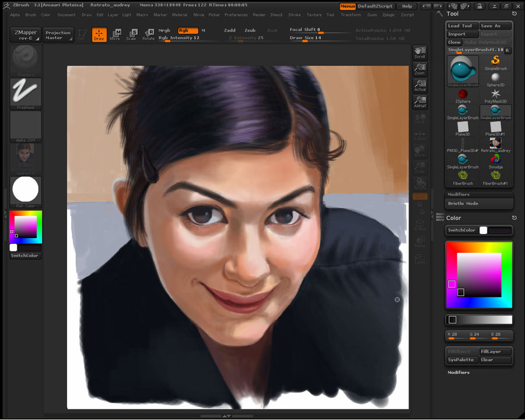This screenshot has width=525, height=420.
Task: Click the large SingleLayerBrush current tool preview
Action: tap(463, 71)
